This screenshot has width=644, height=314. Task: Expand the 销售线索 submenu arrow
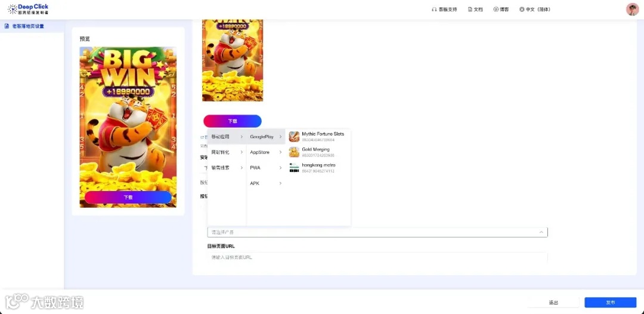(x=241, y=168)
